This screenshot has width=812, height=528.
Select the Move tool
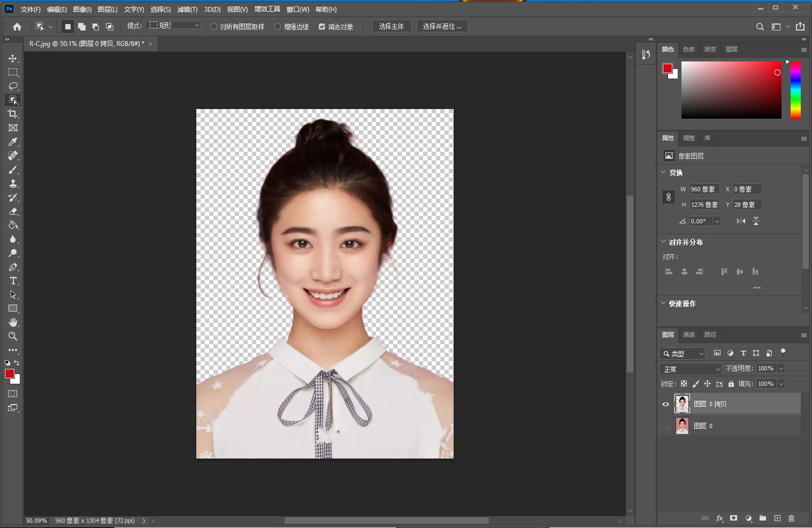13,58
